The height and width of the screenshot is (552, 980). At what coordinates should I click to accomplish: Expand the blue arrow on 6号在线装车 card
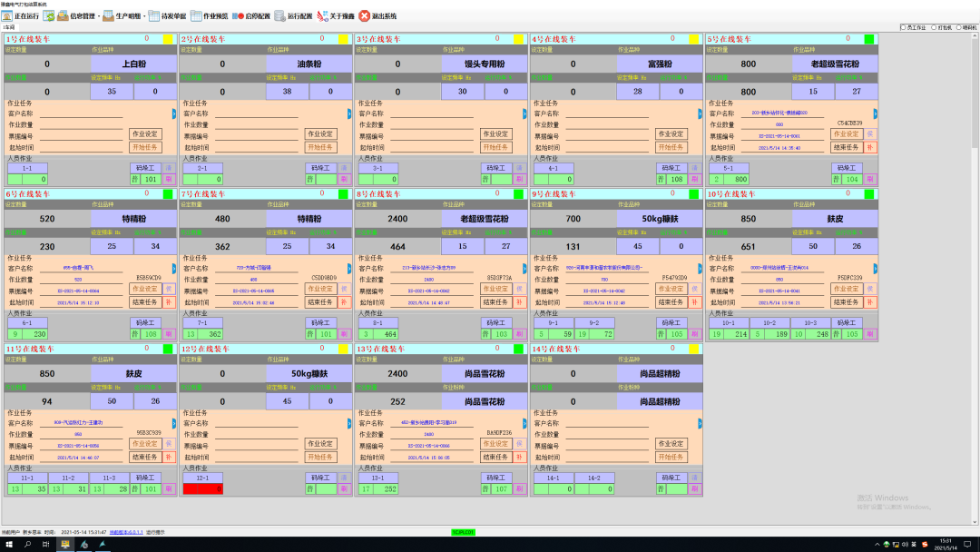click(173, 269)
